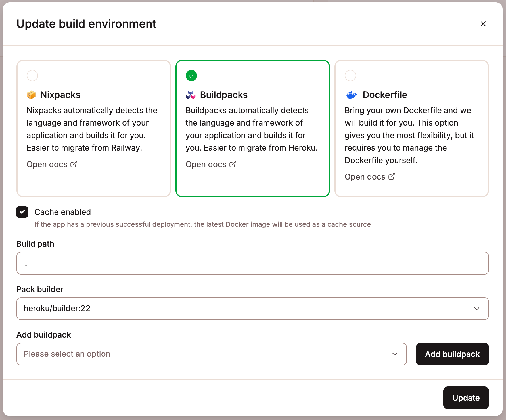The width and height of the screenshot is (506, 420).
Task: Click the Update build environment heading
Action: pos(86,24)
